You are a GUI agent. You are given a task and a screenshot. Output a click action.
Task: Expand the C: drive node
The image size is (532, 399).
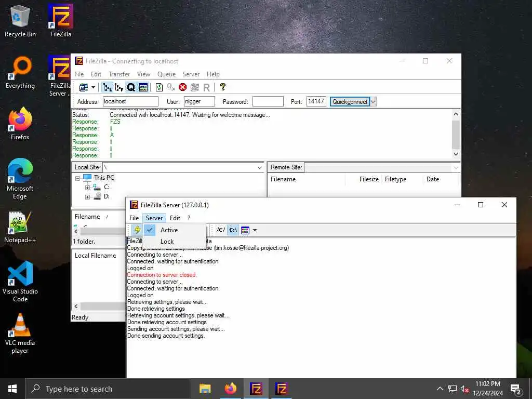click(87, 188)
